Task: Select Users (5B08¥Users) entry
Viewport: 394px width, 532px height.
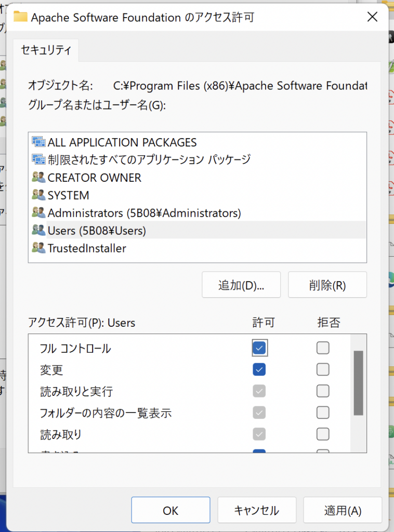Action: (x=197, y=230)
